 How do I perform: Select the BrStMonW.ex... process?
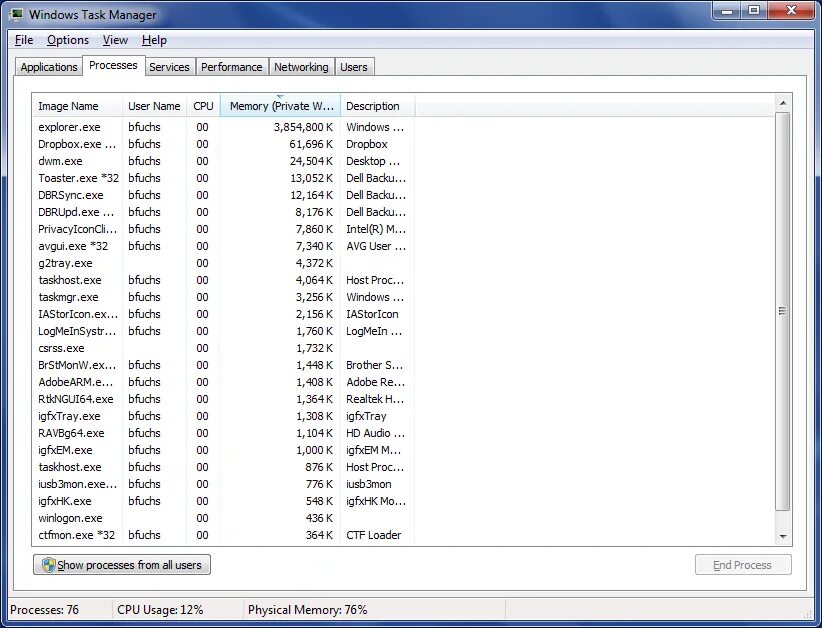click(x=224, y=365)
